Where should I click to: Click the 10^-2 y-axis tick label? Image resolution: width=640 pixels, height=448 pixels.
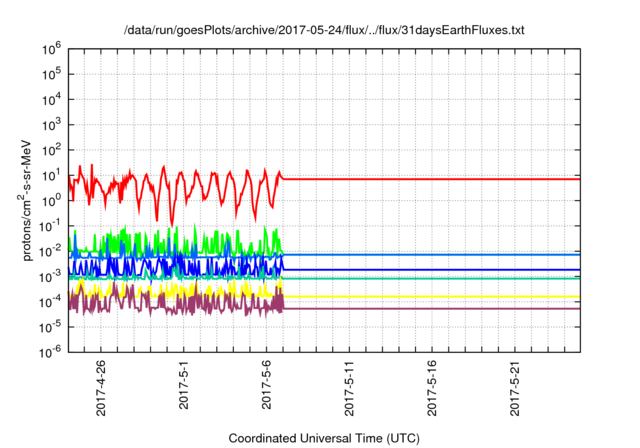(50, 251)
